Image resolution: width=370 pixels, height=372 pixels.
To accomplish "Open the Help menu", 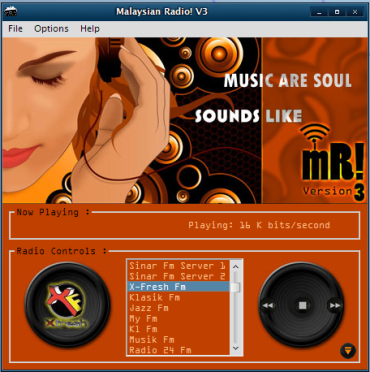I will (90, 29).
